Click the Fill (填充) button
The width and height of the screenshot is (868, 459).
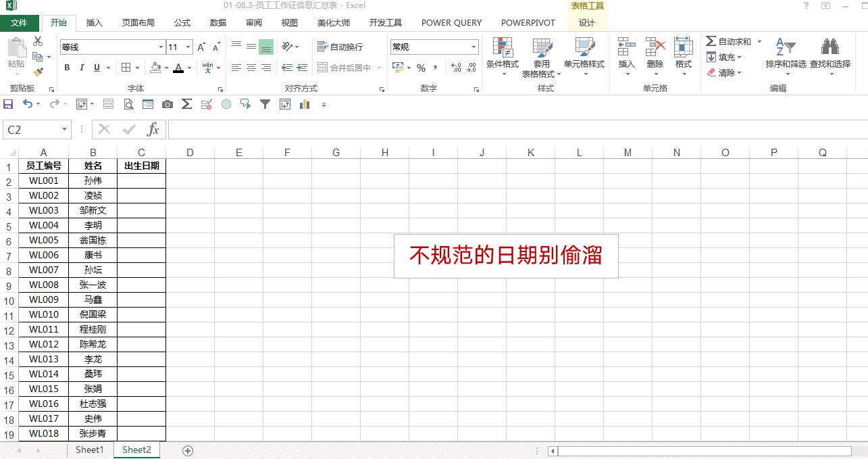[x=723, y=57]
